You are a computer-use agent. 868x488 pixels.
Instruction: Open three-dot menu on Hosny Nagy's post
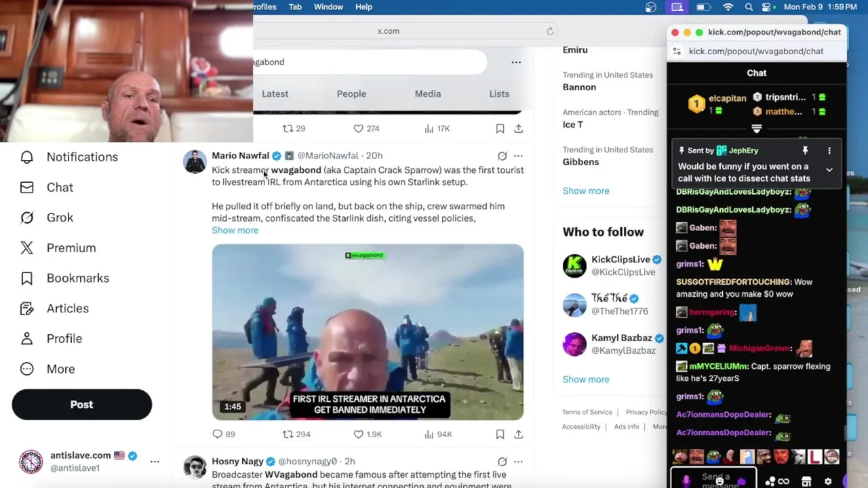pyautogui.click(x=518, y=462)
